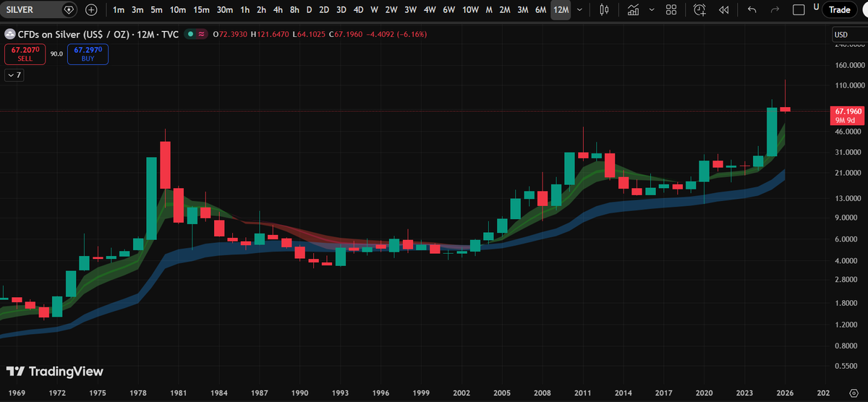Screen dimensions: 868x402
Task: Click the green market status dot toggle
Action: [189, 33]
